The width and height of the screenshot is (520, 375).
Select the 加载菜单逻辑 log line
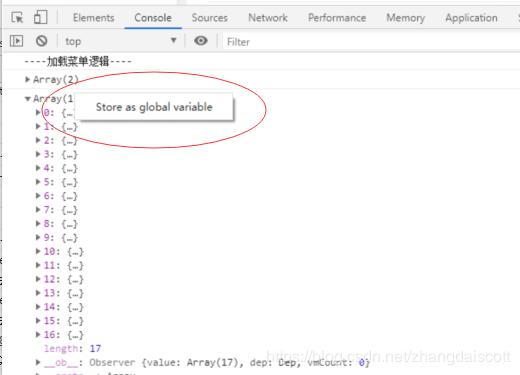click(x=78, y=61)
